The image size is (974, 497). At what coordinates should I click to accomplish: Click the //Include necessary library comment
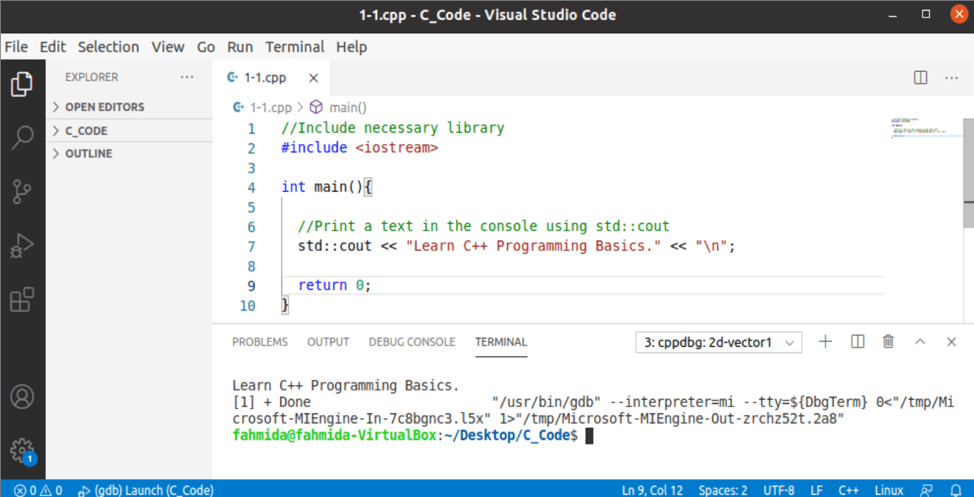tap(392, 129)
